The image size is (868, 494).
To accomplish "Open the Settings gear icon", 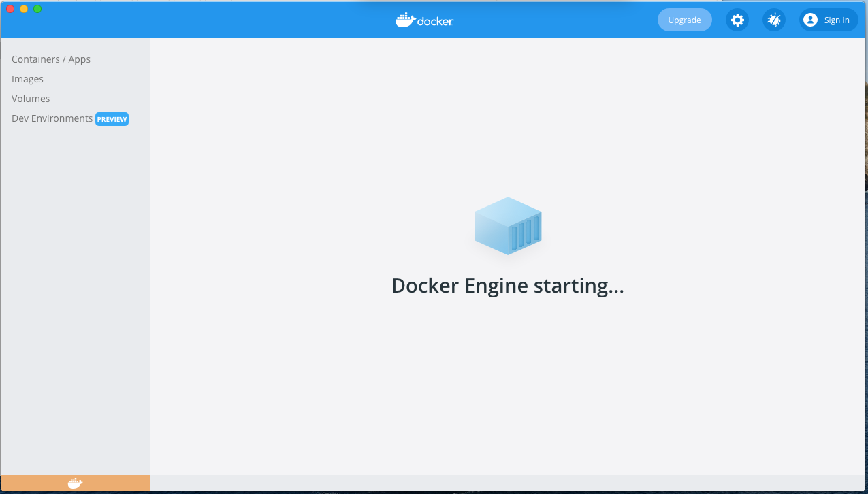I will 737,20.
